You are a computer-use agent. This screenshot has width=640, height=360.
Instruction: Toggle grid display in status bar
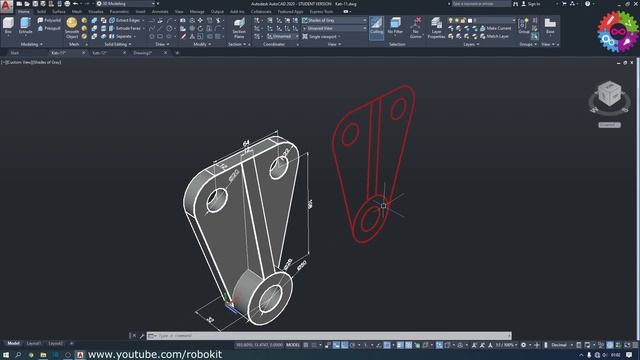coord(306,345)
